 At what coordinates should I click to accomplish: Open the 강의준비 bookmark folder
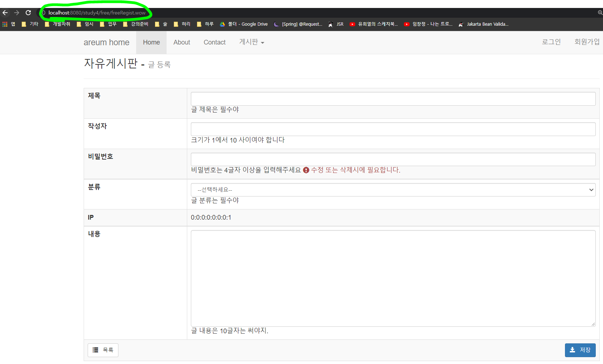(136, 24)
